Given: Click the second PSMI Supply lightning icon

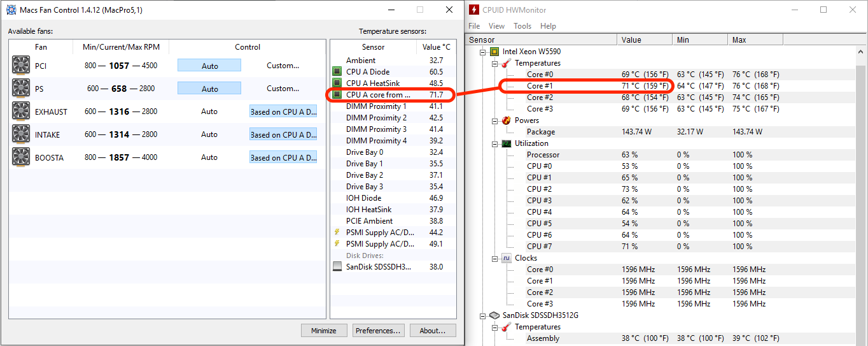Looking at the screenshot, I should pyautogui.click(x=337, y=244).
